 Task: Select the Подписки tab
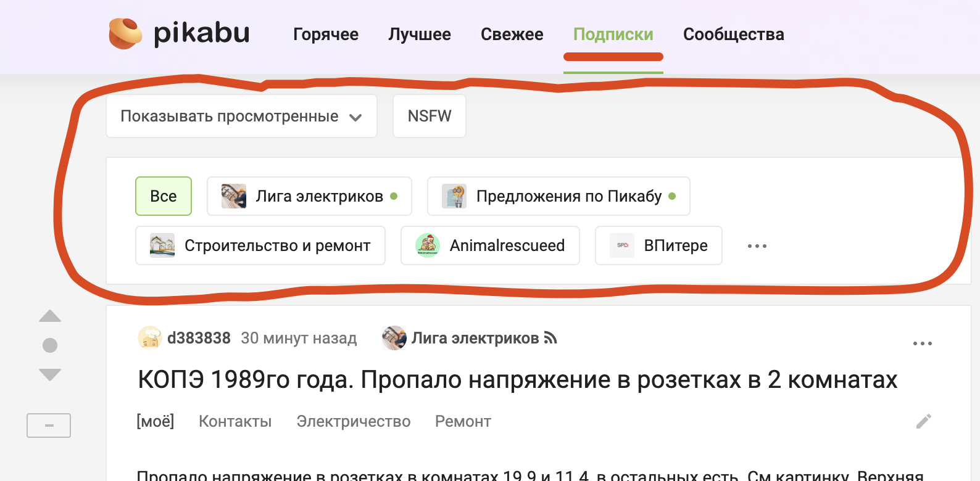coord(613,35)
